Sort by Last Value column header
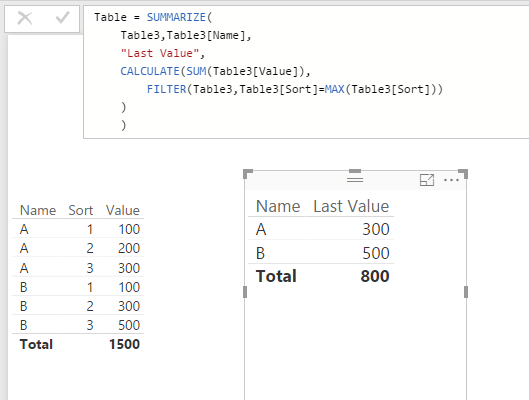The height and width of the screenshot is (400, 529). pos(351,206)
